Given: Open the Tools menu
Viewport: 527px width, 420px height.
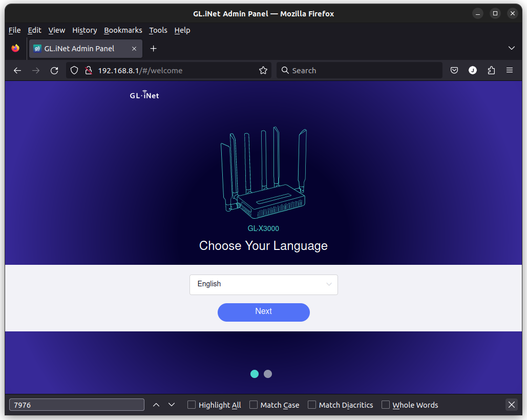Looking at the screenshot, I should pyautogui.click(x=158, y=30).
